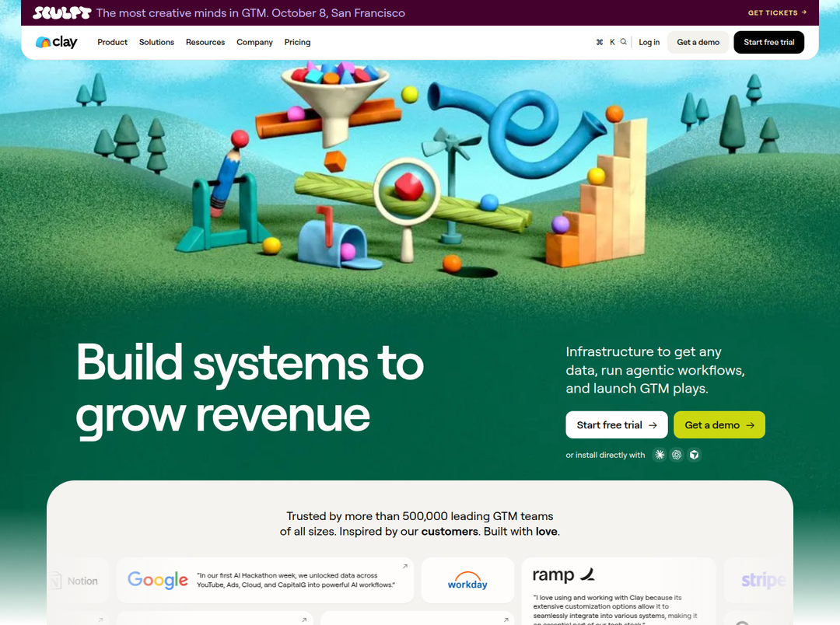The height and width of the screenshot is (625, 840).
Task: Click the arrow beside GET TICKETS
Action: click(x=804, y=12)
